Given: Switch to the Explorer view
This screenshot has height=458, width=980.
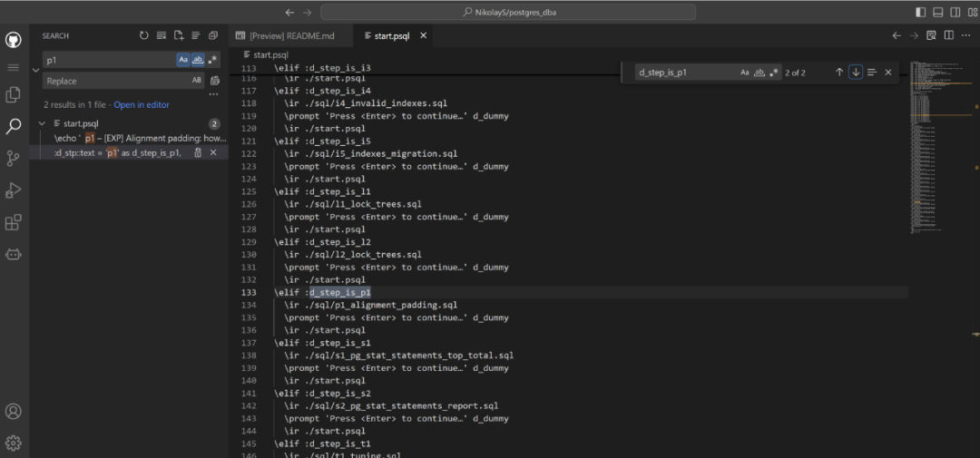Looking at the screenshot, I should click(14, 95).
